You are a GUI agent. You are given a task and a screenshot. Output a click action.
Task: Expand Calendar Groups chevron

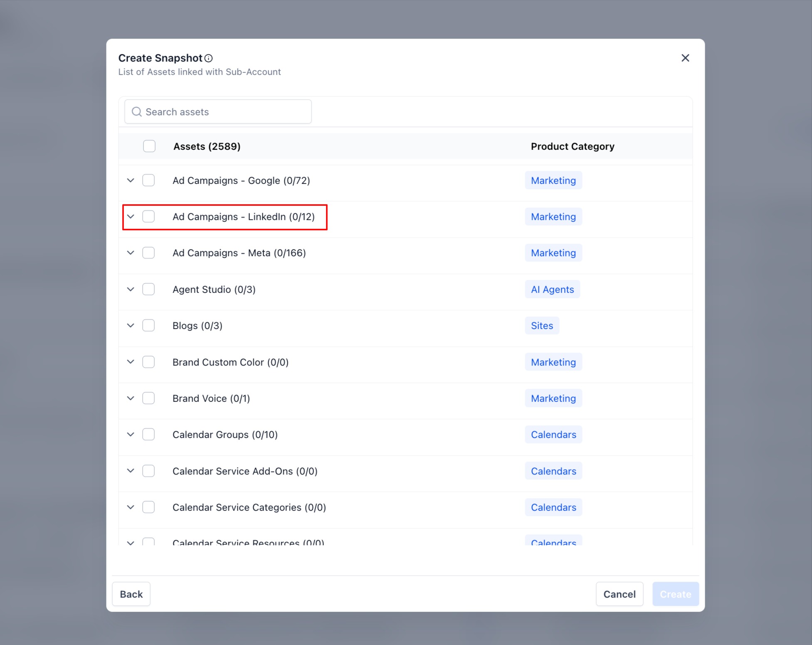point(131,435)
